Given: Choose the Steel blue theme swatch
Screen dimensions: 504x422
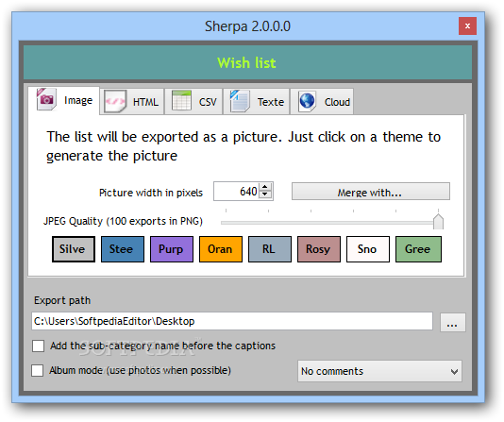Looking at the screenshot, I should click(x=123, y=249).
